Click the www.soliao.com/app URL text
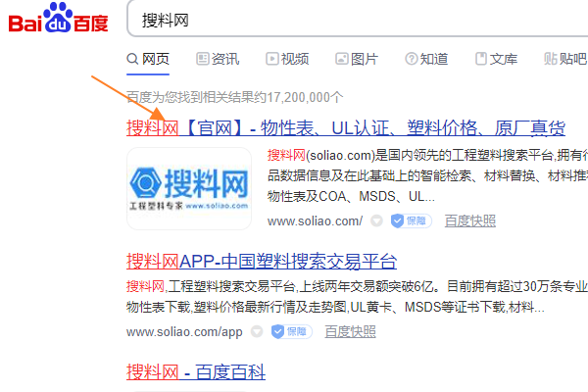This screenshot has width=588, height=392. click(184, 332)
